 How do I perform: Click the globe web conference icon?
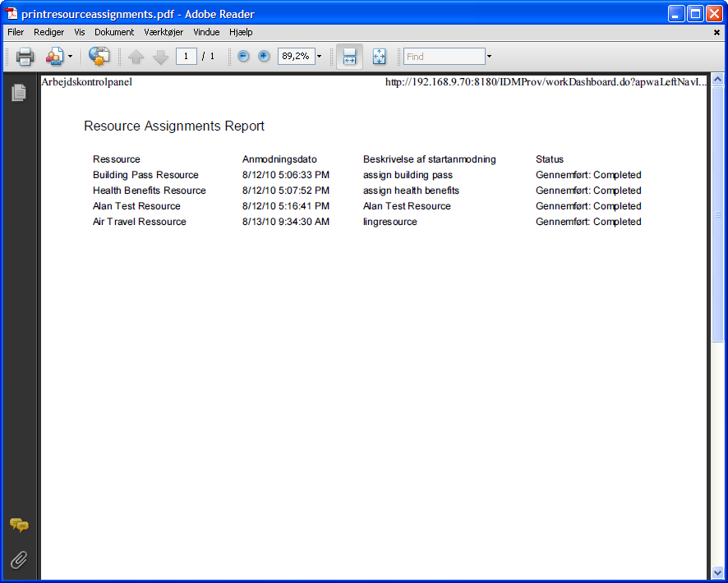[99, 57]
